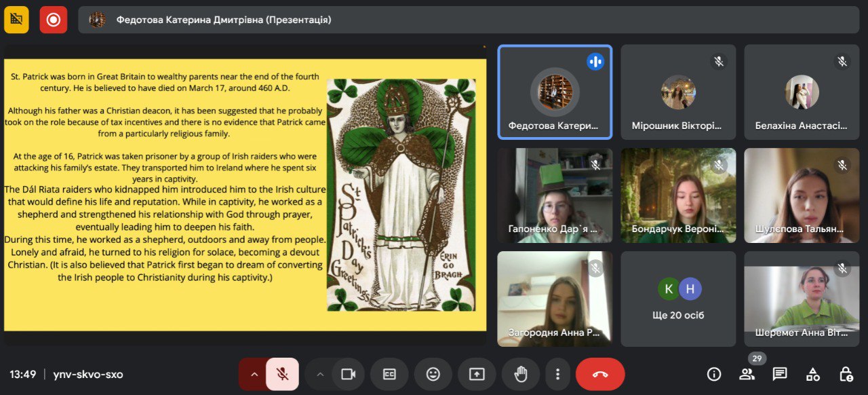Open the chat with everyone panel
Image resolution: width=868 pixels, height=395 pixels.
click(x=780, y=374)
